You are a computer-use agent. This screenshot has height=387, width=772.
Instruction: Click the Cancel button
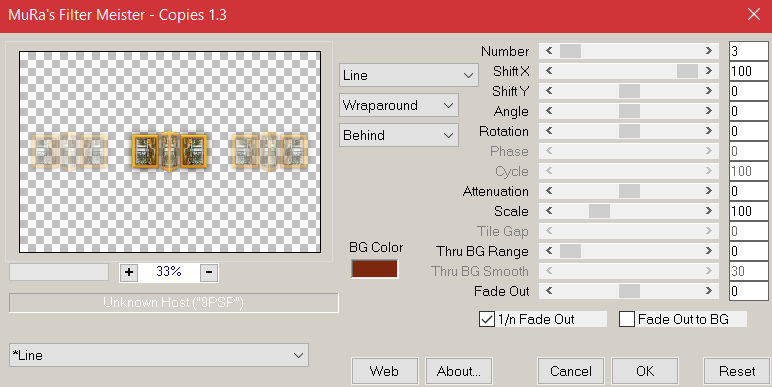(571, 371)
